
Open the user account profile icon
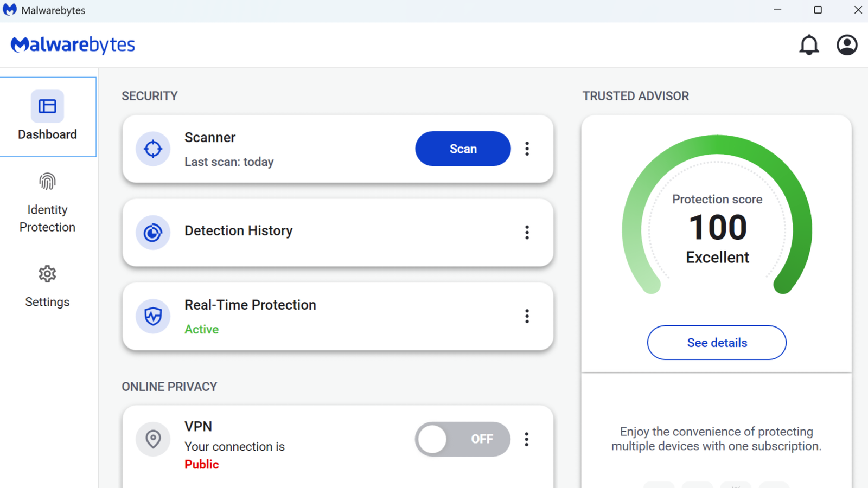point(847,45)
